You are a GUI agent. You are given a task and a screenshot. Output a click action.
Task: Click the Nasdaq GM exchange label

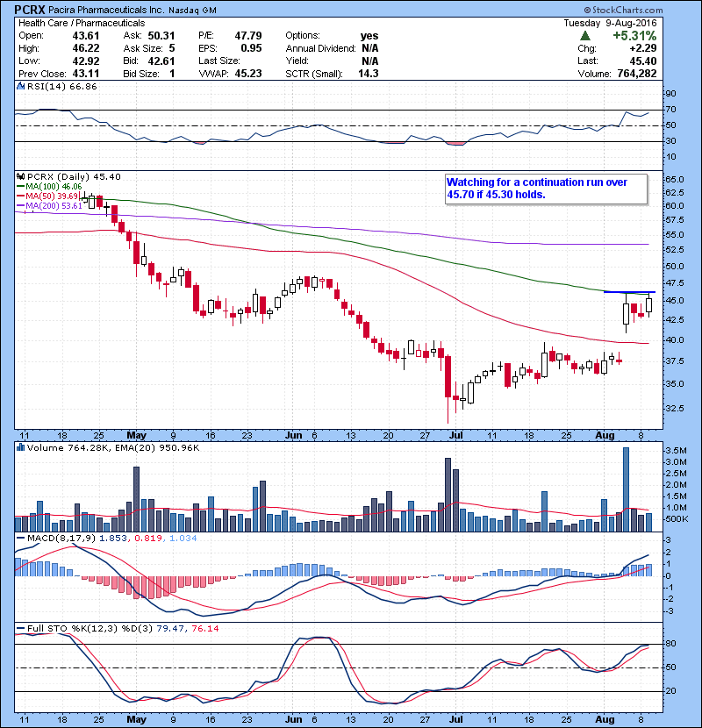[192, 11]
